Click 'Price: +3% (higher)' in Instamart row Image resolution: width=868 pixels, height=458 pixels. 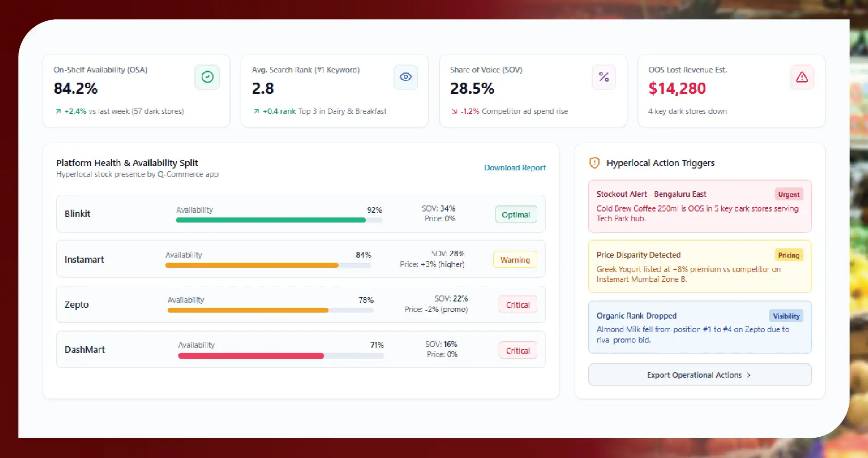pyautogui.click(x=432, y=264)
